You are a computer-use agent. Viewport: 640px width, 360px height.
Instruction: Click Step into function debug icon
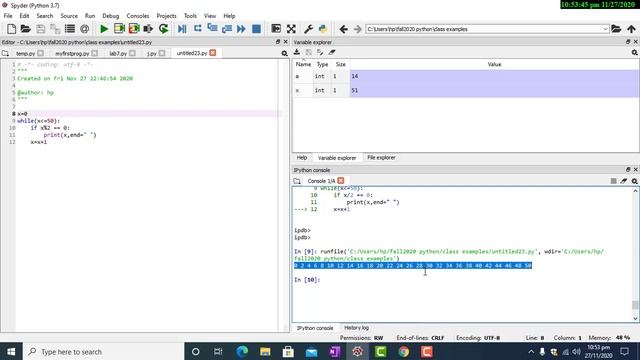coord(212,29)
